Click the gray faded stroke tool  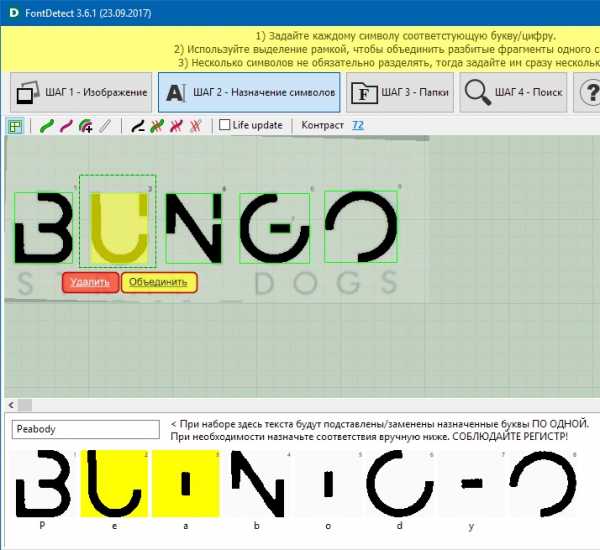tap(105, 126)
